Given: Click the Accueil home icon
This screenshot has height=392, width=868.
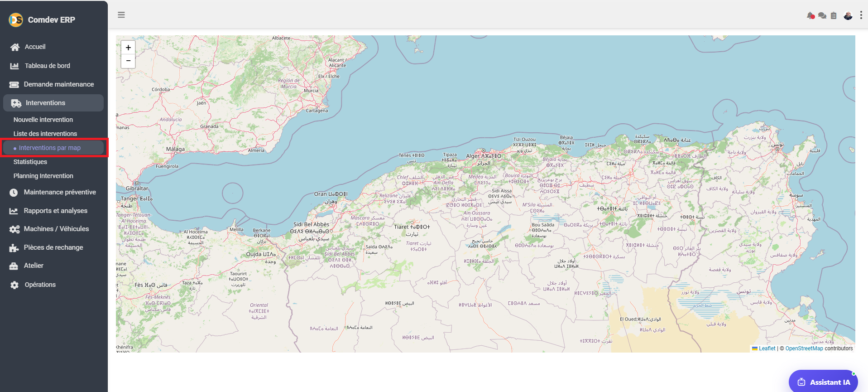Looking at the screenshot, I should pyautogui.click(x=15, y=47).
